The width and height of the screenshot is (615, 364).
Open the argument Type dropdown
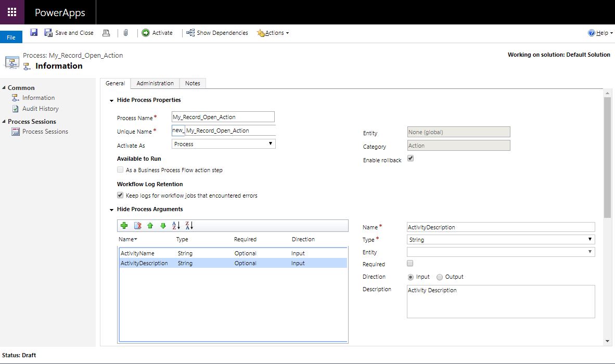click(590, 239)
